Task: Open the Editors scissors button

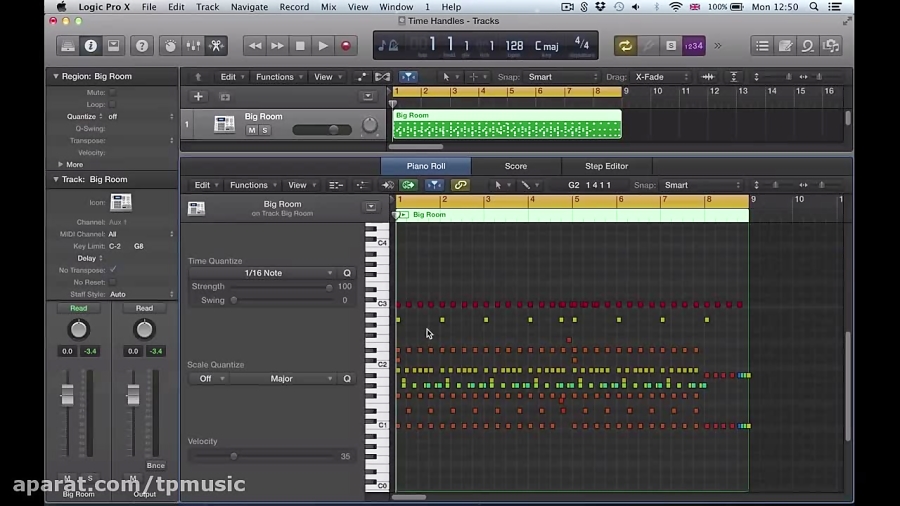Action: coord(216,46)
